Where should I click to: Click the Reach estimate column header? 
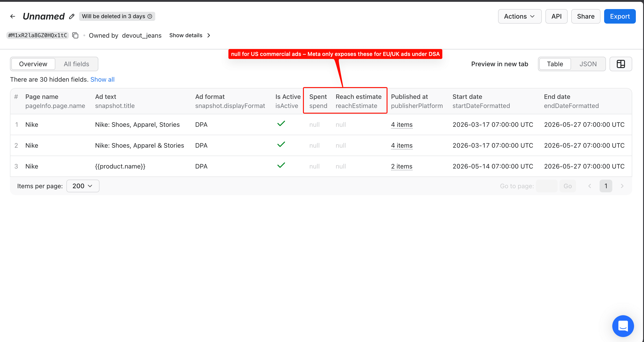click(x=358, y=101)
